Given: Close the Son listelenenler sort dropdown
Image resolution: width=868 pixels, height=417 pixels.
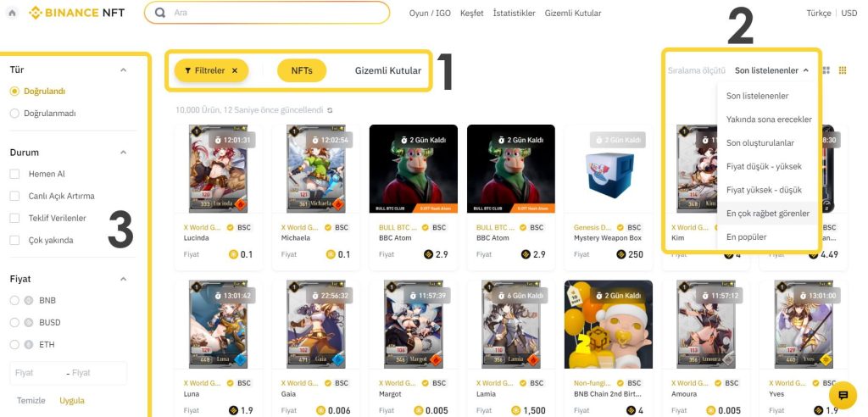Looking at the screenshot, I should pyautogui.click(x=771, y=70).
